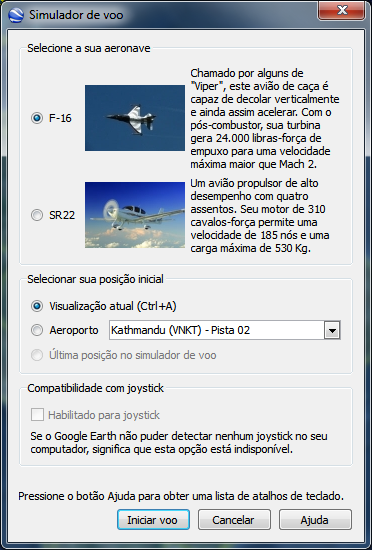Open Ajuda for keyboard shortcuts
The image size is (372, 550).
click(315, 519)
